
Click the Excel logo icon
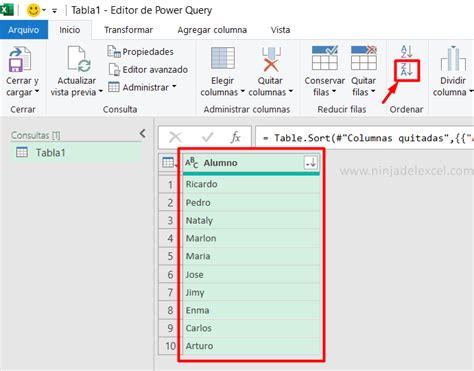coord(6,9)
